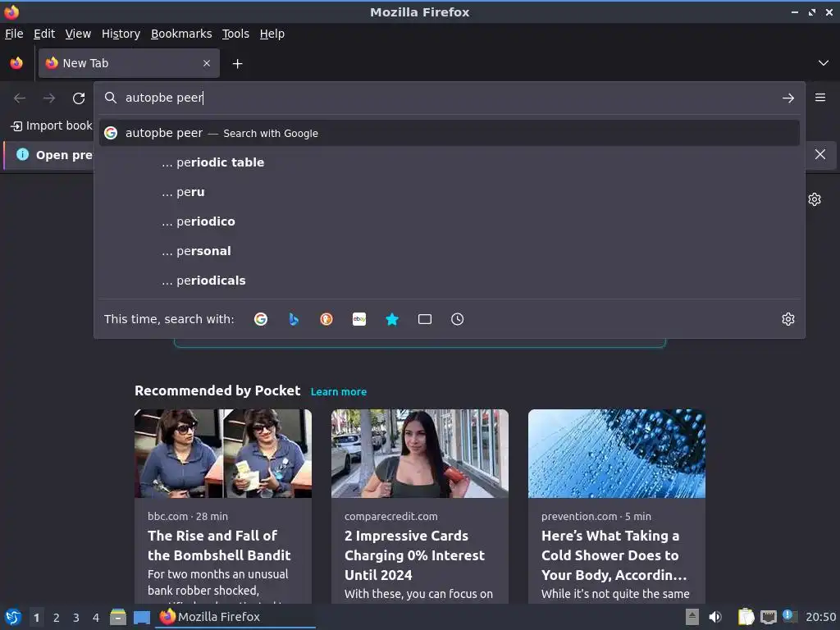Viewport: 840px width, 630px height.
Task: Open the Tools menu
Action: [x=235, y=34]
